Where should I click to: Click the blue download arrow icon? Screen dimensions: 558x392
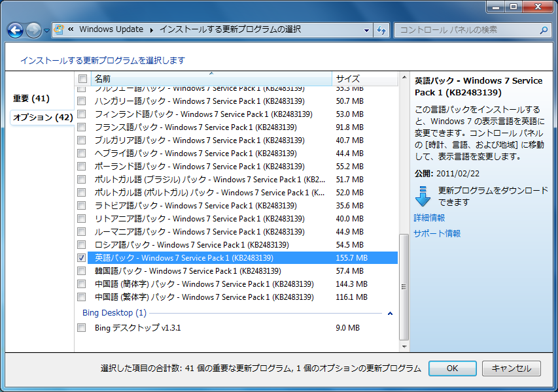(423, 196)
